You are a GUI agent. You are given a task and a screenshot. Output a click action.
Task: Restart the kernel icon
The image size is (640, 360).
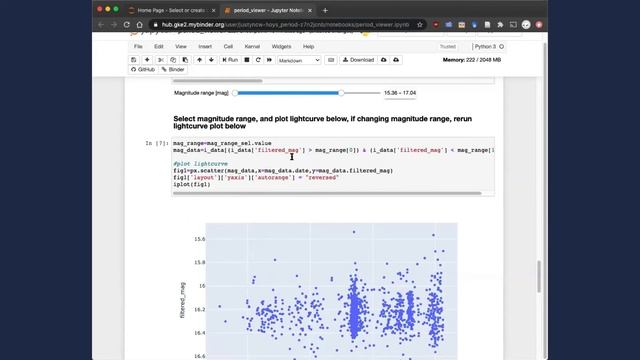[x=258, y=60]
